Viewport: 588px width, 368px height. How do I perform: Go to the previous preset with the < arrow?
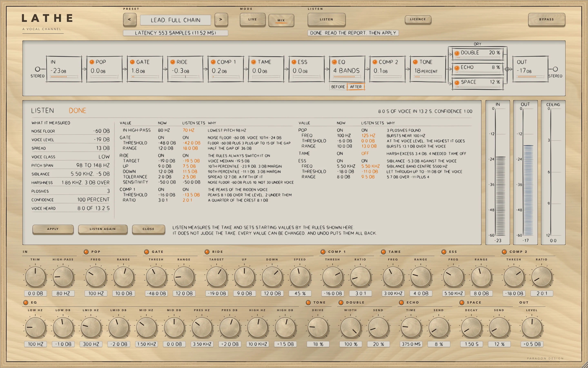click(129, 20)
